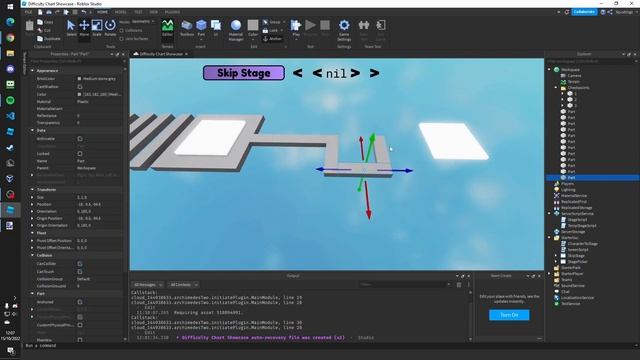This screenshot has height=360, width=640.
Task: Open Game Settings
Action: pos(344,30)
